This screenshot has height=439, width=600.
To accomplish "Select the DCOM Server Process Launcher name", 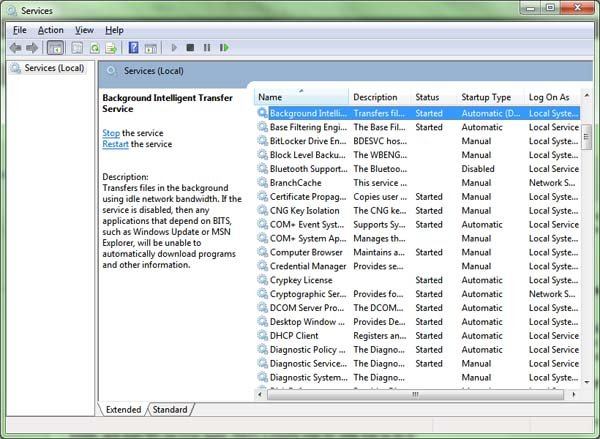I will pyautogui.click(x=307, y=308).
